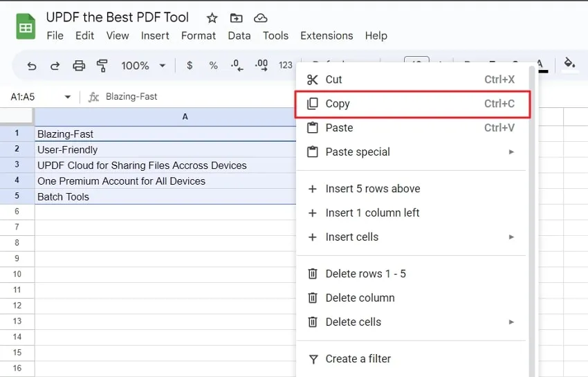Select the Paint format roller icon
Image resolution: width=588 pixels, height=377 pixels.
(x=102, y=66)
